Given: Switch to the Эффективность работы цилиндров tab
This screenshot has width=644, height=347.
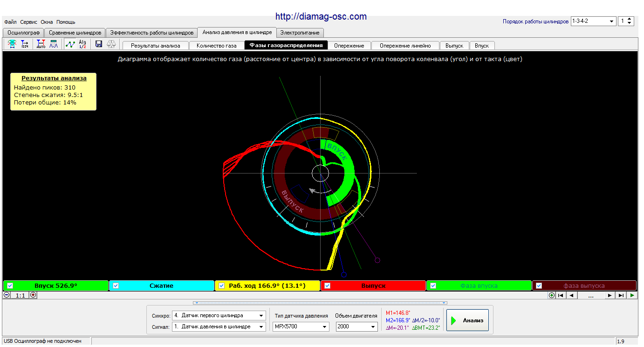Looking at the screenshot, I should [151, 33].
